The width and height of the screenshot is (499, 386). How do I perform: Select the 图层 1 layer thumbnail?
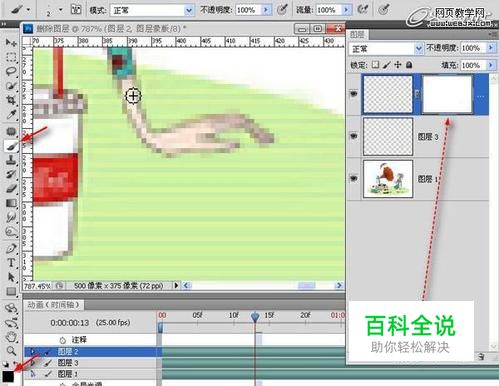click(388, 179)
